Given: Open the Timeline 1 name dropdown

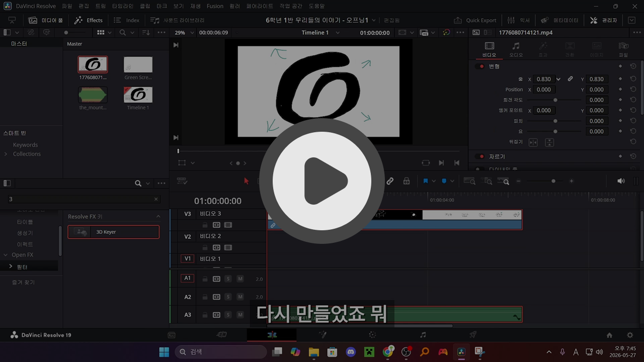Looking at the screenshot, I should tap(320, 32).
